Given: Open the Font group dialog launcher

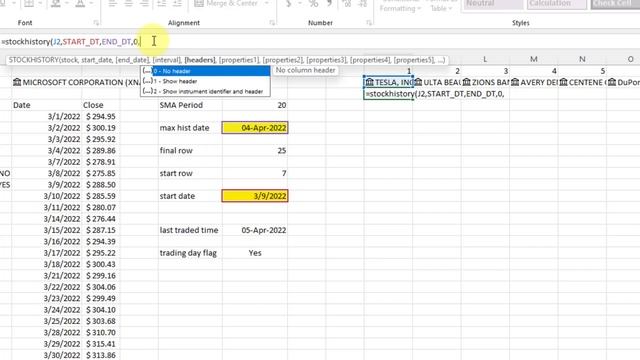Looking at the screenshot, I should (96, 23).
